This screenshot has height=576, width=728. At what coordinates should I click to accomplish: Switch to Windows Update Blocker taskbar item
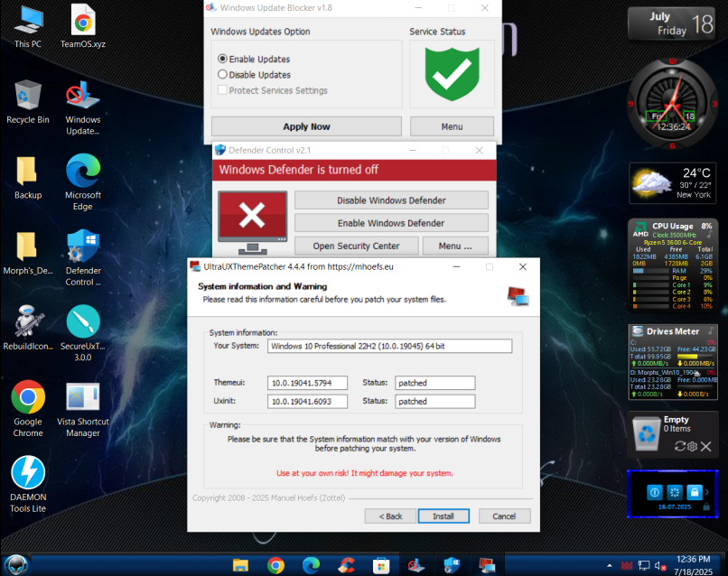[x=416, y=565]
